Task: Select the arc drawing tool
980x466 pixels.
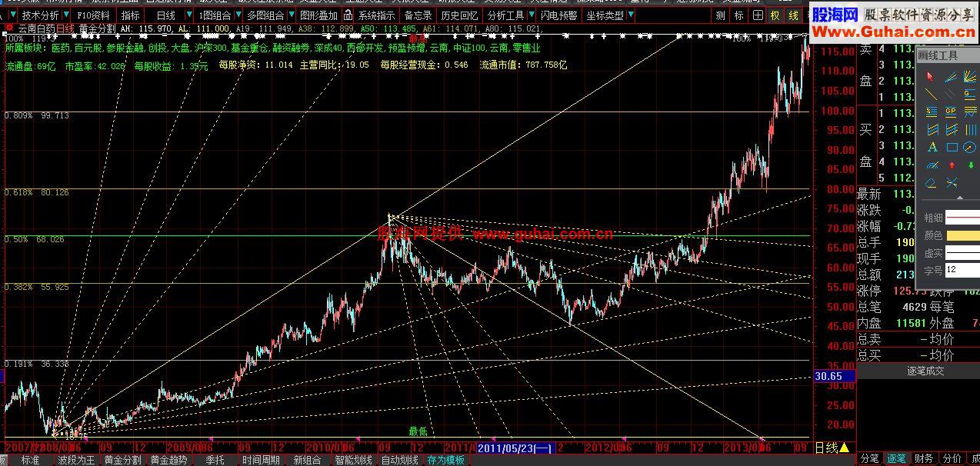Action: pos(932,165)
